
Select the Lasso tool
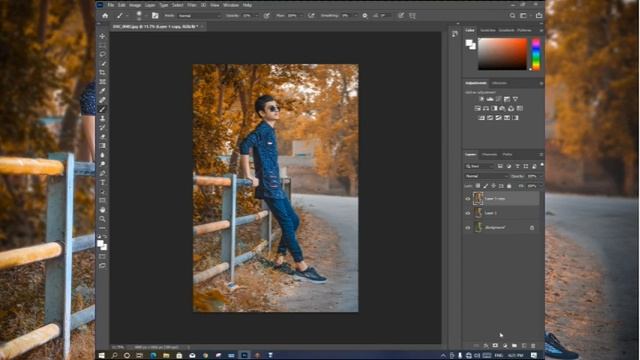[x=102, y=54]
